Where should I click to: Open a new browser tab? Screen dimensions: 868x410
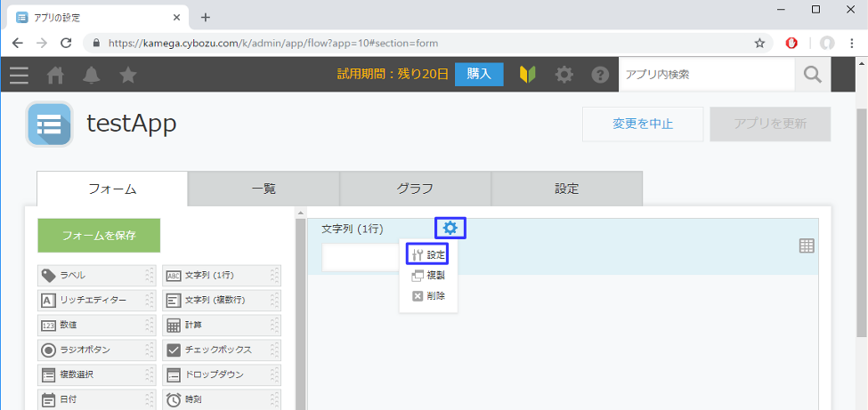click(x=206, y=17)
